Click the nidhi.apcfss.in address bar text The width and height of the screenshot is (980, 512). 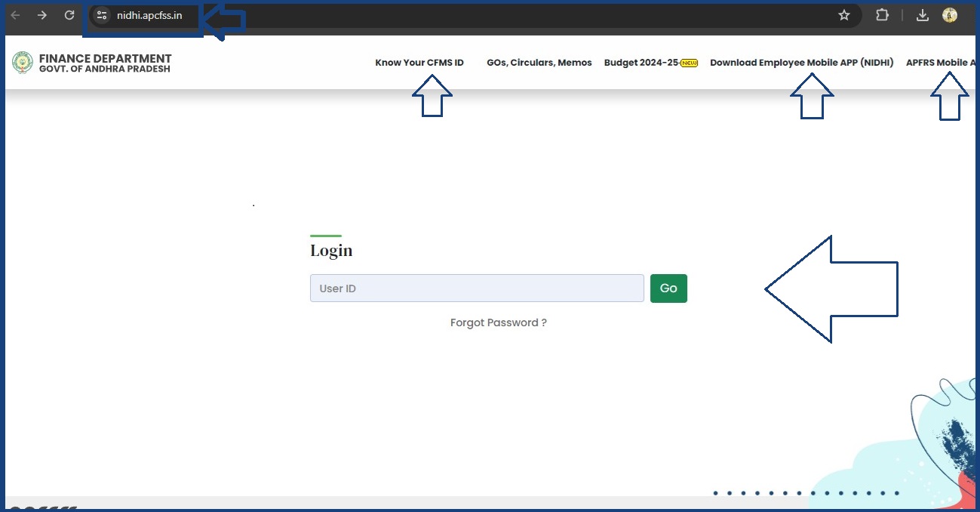click(149, 15)
